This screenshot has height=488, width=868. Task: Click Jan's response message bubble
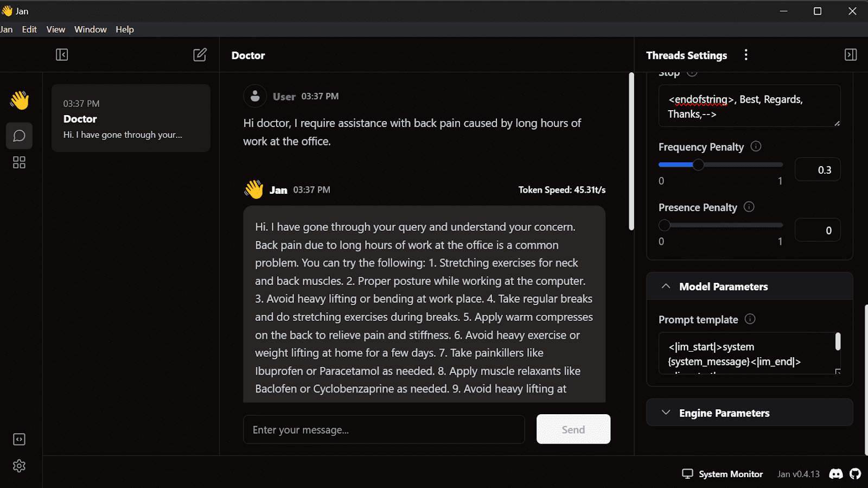click(424, 304)
